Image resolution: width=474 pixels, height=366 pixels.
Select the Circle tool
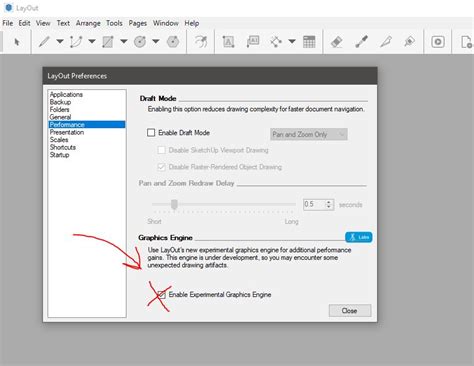(140, 42)
